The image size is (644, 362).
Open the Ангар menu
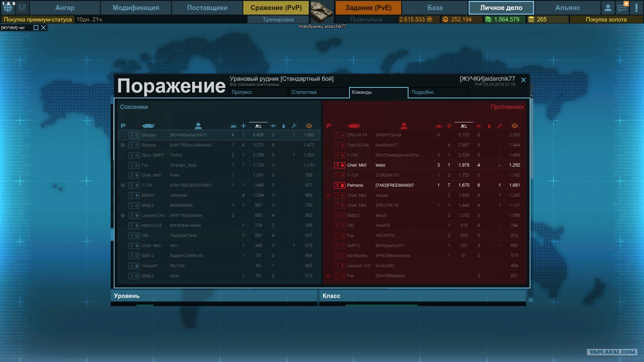pos(65,7)
